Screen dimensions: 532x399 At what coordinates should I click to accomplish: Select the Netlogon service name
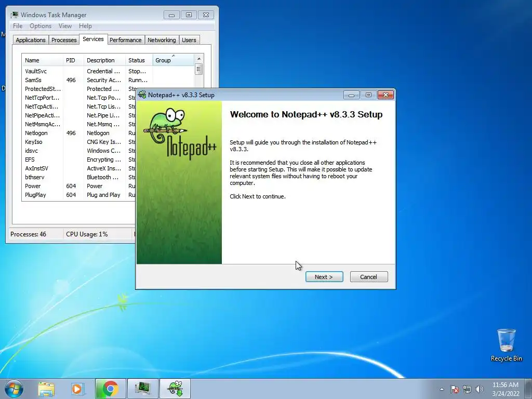[x=36, y=133]
